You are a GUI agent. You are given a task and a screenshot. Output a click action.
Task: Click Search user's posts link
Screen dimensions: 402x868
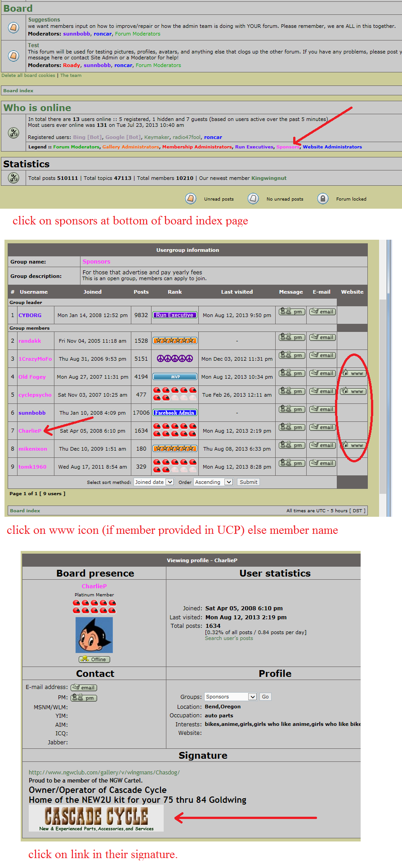point(229,638)
